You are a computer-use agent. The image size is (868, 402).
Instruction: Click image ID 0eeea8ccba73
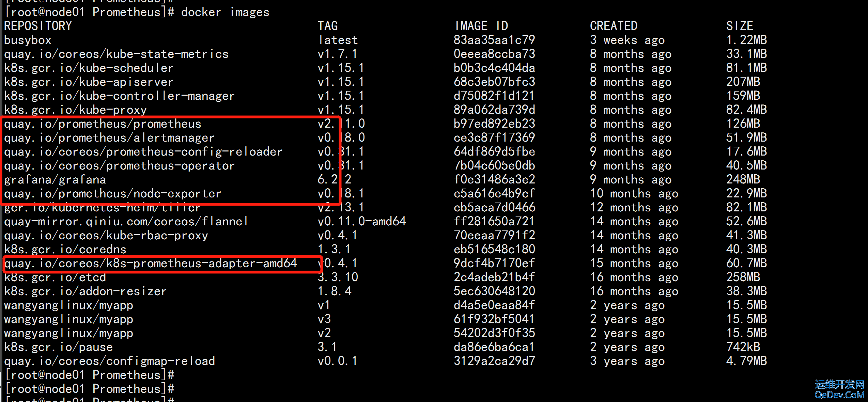click(494, 54)
